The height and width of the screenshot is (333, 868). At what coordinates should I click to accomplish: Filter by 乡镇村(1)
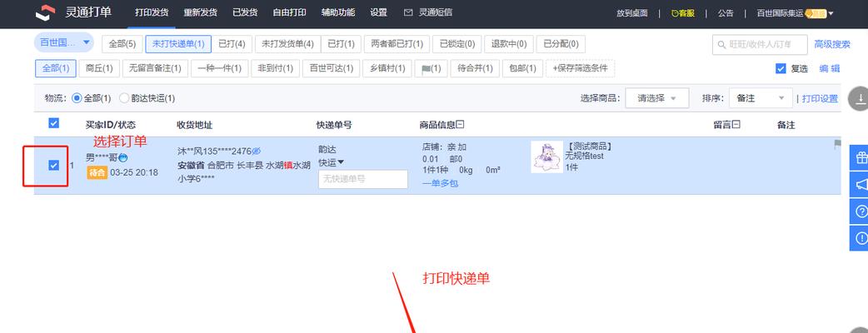pos(387,68)
